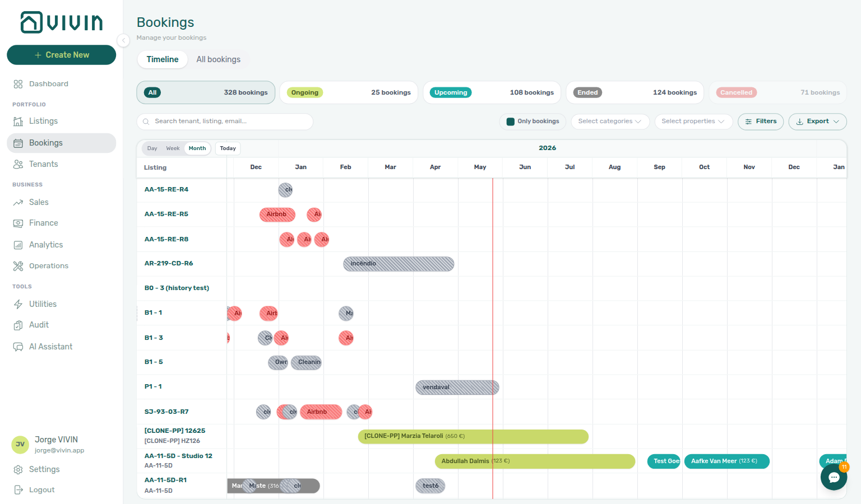The image size is (861, 504).
Task: Click the Utilities lightning icon
Action: pos(18,304)
